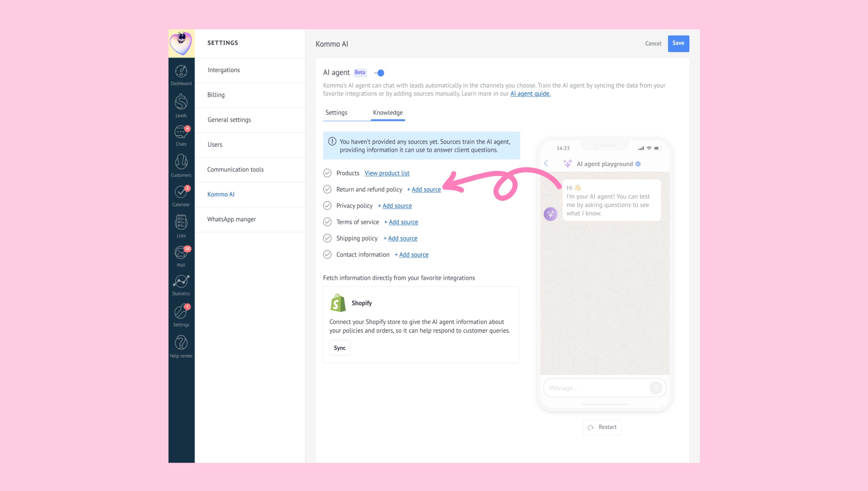Switch to the Knowledge tab
Image resolution: width=868 pixels, height=491 pixels.
click(x=388, y=113)
